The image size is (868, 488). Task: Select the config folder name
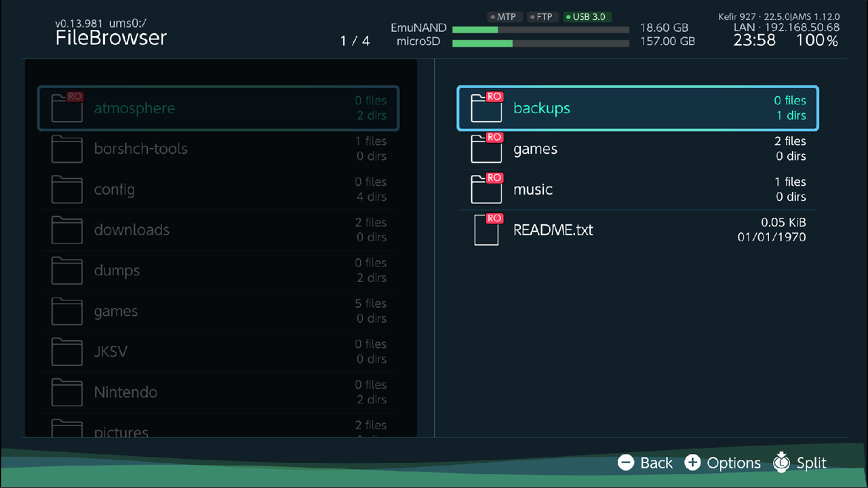tap(115, 190)
